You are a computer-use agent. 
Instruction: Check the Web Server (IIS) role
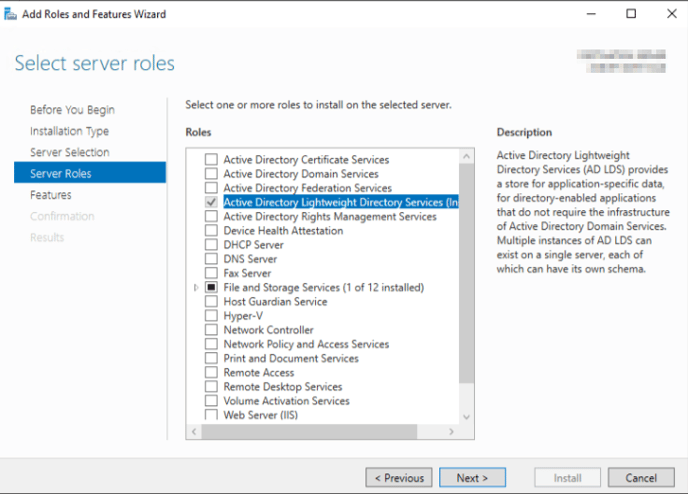[211, 415]
